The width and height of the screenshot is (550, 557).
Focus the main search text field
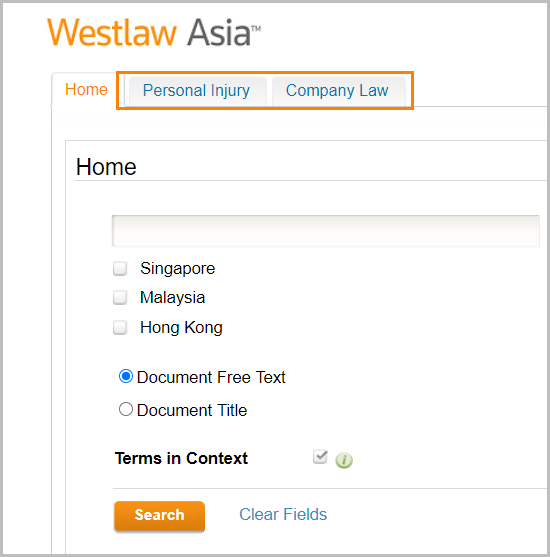click(x=326, y=231)
